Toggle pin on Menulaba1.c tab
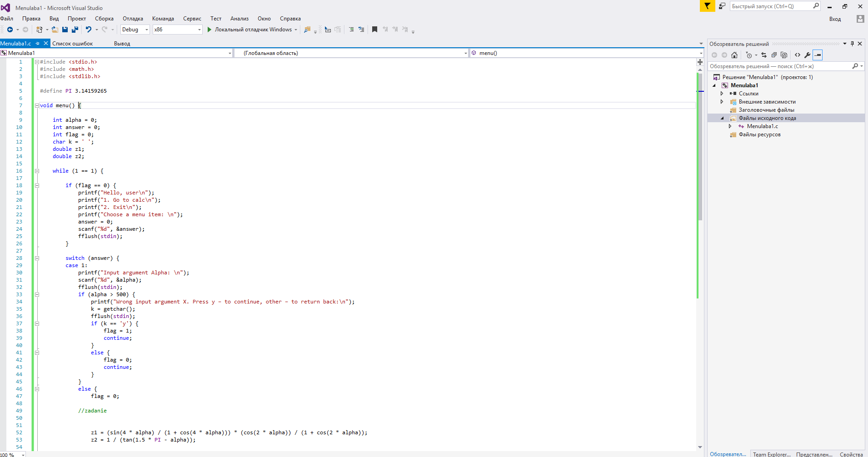 [38, 44]
